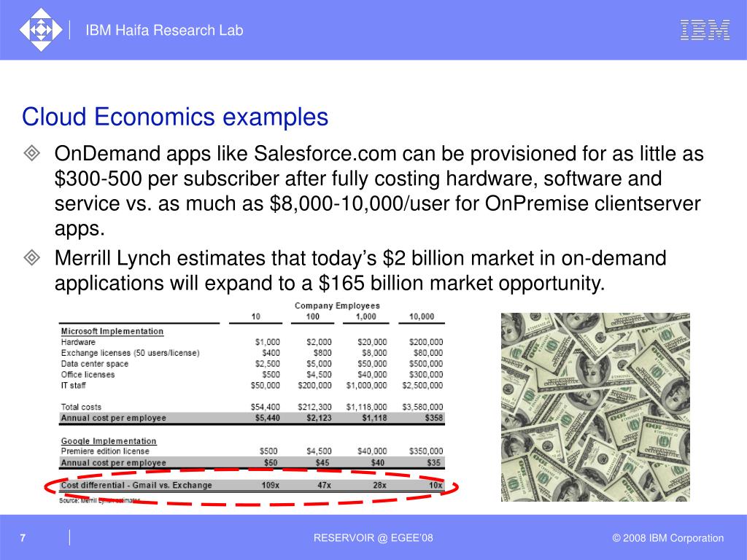747x560 pixels.
Task: Click the 'Company Employees' table heading
Action: pyautogui.click(x=337, y=306)
